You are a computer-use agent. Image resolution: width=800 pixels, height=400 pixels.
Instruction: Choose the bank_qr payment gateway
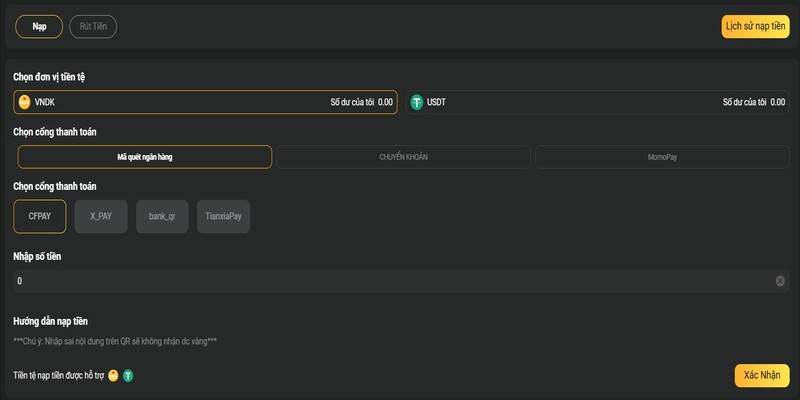pyautogui.click(x=162, y=216)
